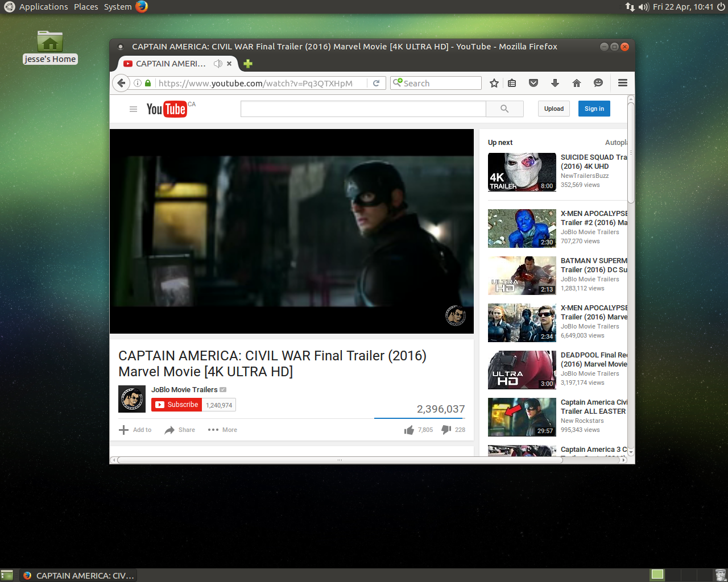Open X-MEN APOCALYPSE 6,649,003 views thumbnail
This screenshot has width=728, height=582.
(x=522, y=322)
